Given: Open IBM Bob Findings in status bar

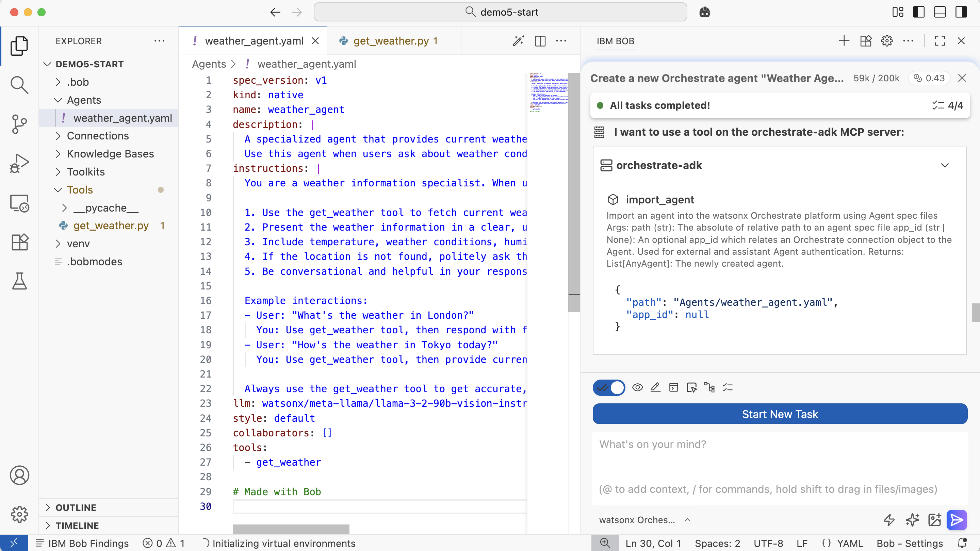Looking at the screenshot, I should pos(82,544).
